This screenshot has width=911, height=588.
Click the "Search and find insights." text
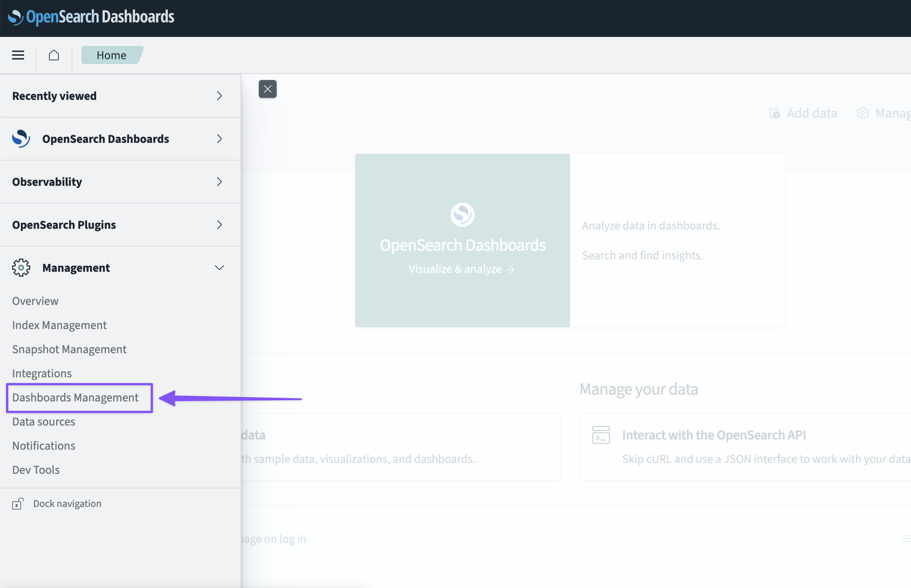643,256
